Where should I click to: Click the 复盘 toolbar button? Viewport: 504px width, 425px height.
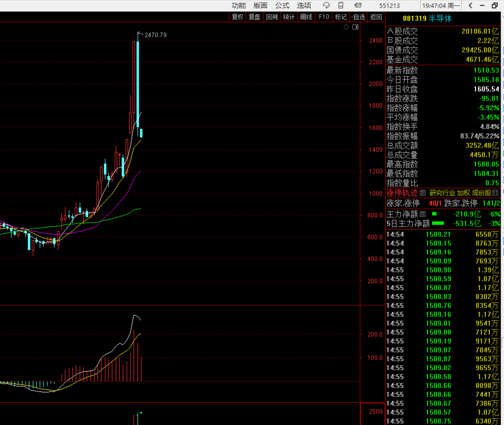(254, 17)
